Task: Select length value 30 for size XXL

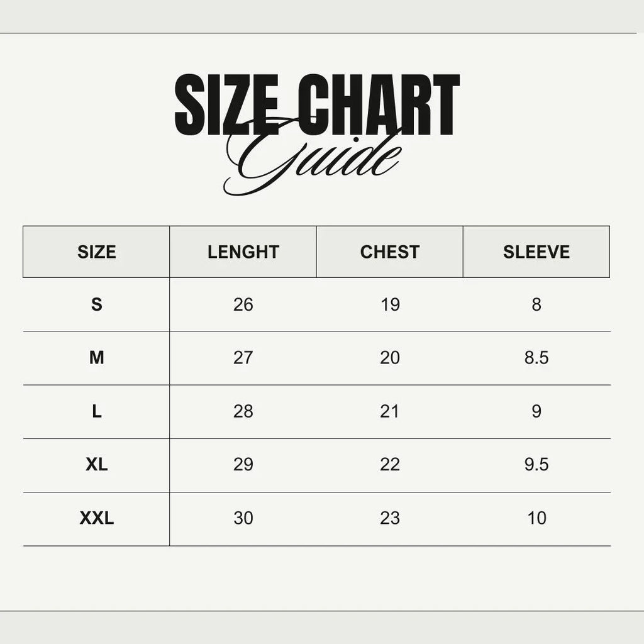Action: click(x=243, y=519)
